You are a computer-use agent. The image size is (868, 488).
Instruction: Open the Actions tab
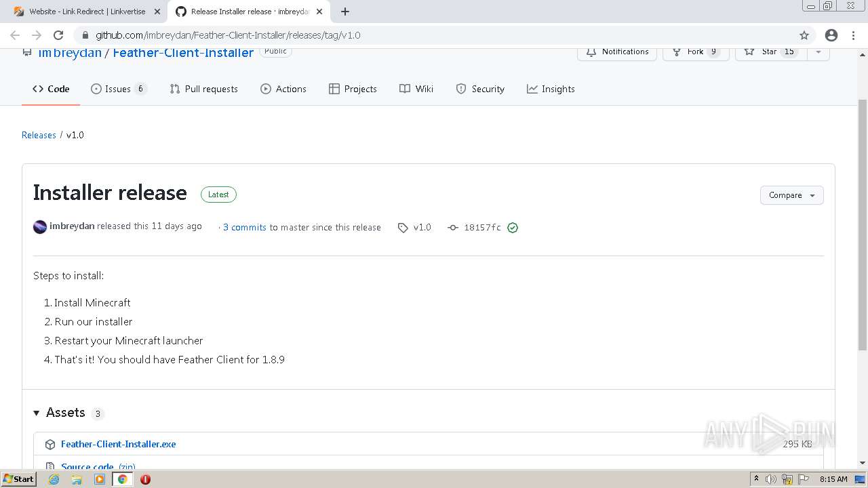283,89
